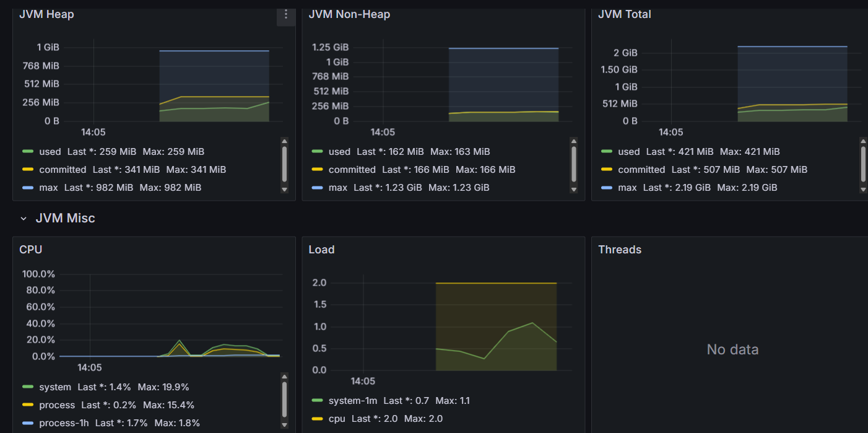Toggle the committed series in JVM Heap legend

pos(63,170)
